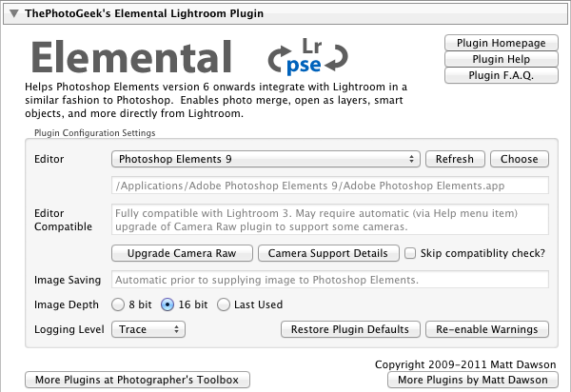Select 8 bit image depth
571x392 pixels.
119,304
